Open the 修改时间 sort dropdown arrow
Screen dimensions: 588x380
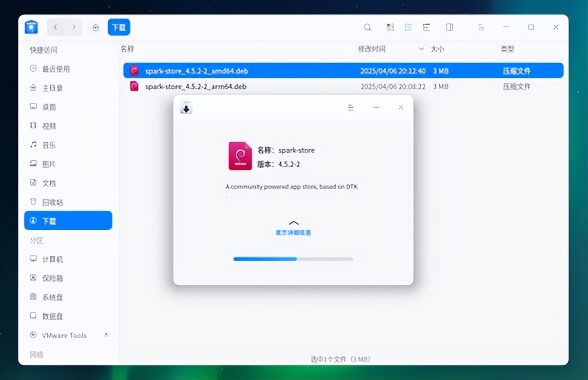421,48
